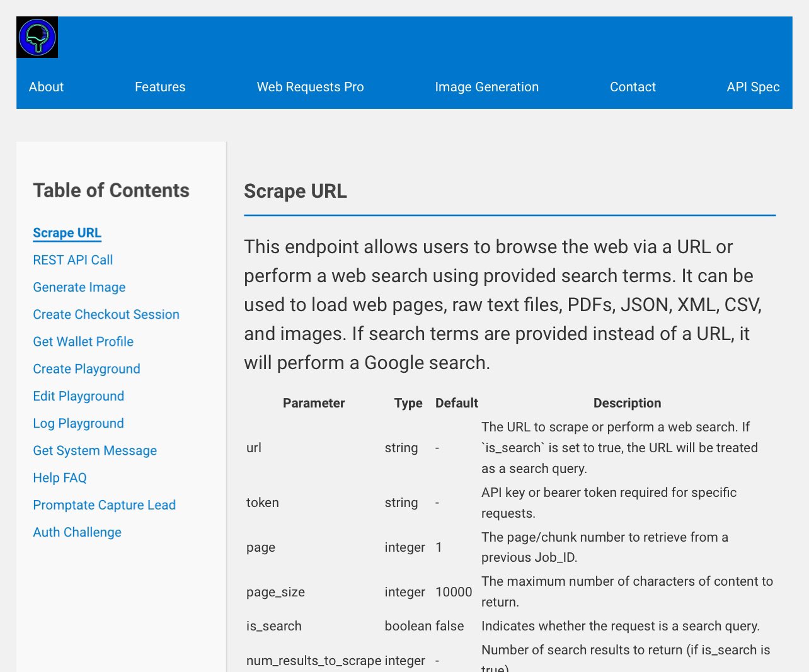
Task: Click the 'boolean' type cell
Action: pyautogui.click(x=409, y=626)
